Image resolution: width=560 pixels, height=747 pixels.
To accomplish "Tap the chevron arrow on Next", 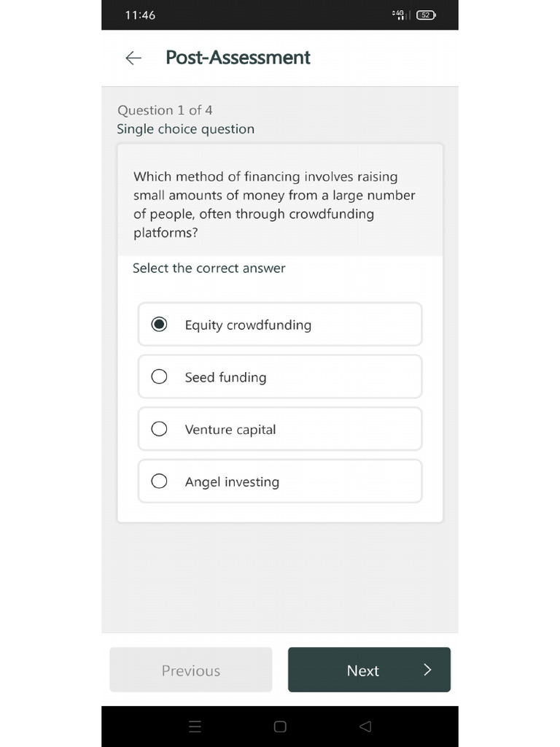I will [x=427, y=670].
